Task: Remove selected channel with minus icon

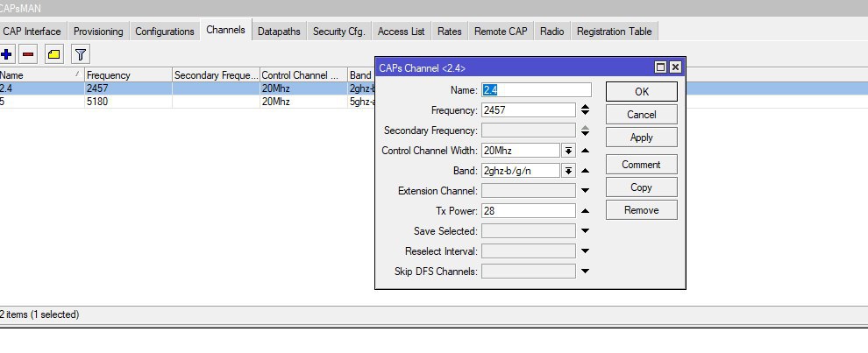Action: click(28, 54)
